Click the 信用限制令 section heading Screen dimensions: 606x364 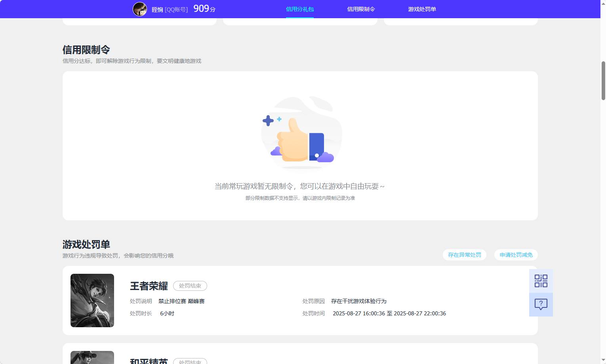click(86, 50)
